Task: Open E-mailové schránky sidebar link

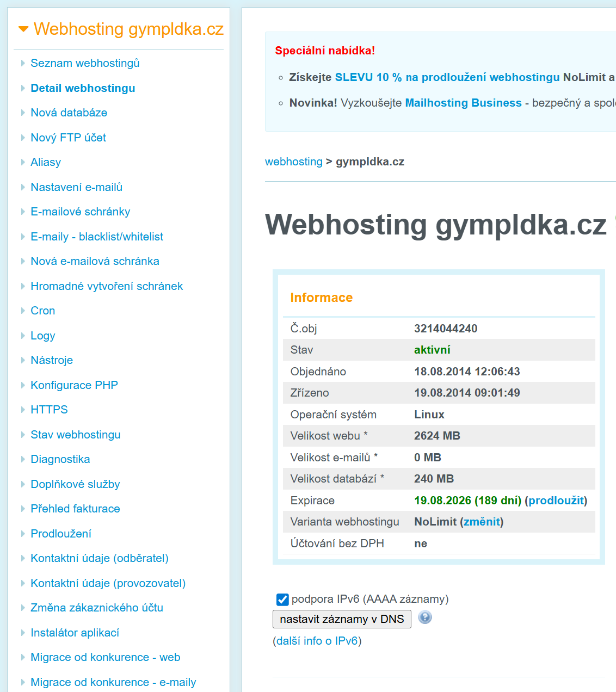Action: pyautogui.click(x=80, y=212)
